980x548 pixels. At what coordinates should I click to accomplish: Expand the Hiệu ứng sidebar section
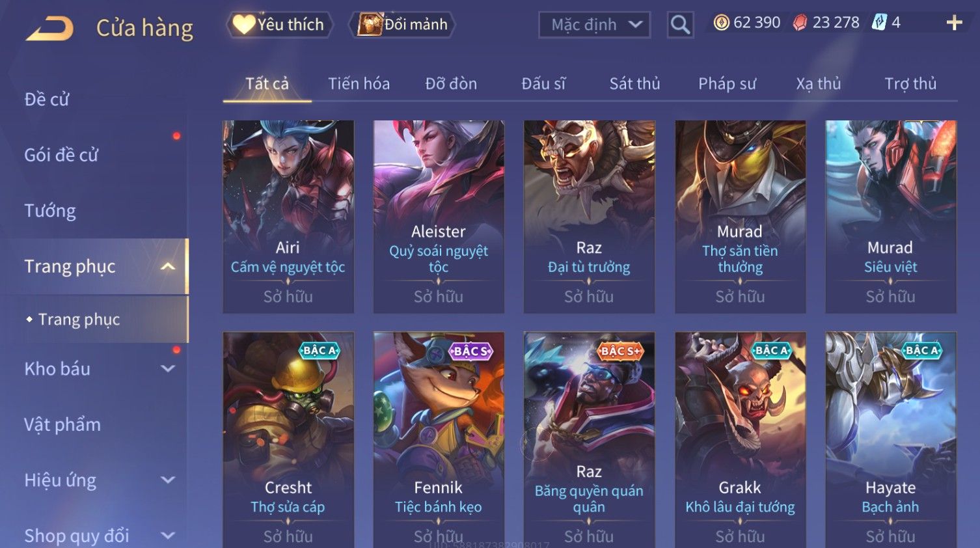168,480
